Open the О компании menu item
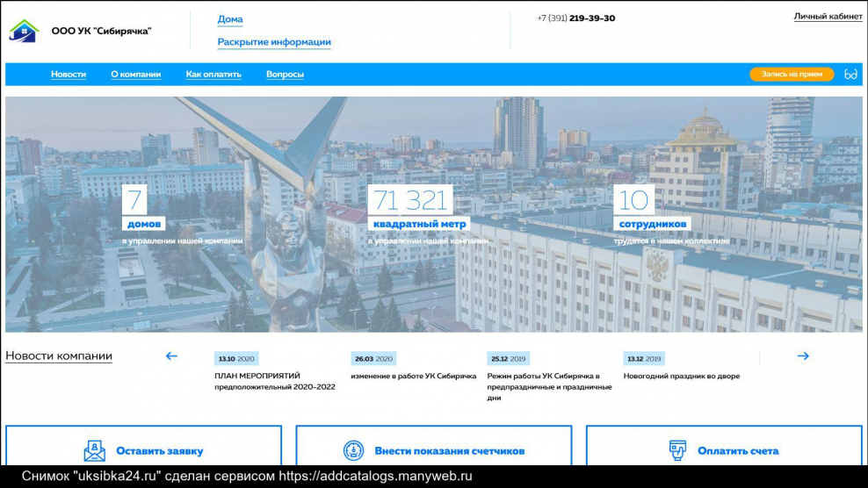868x488 pixels. point(136,75)
